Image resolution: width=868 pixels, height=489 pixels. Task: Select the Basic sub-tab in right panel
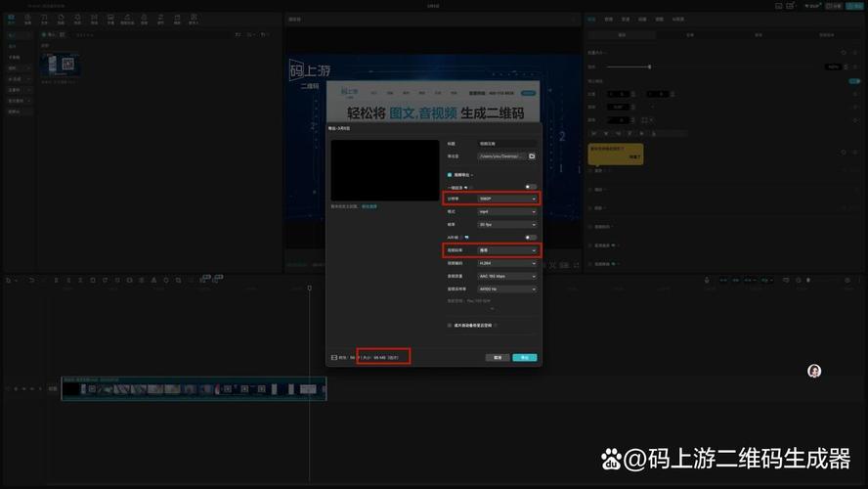coord(622,35)
